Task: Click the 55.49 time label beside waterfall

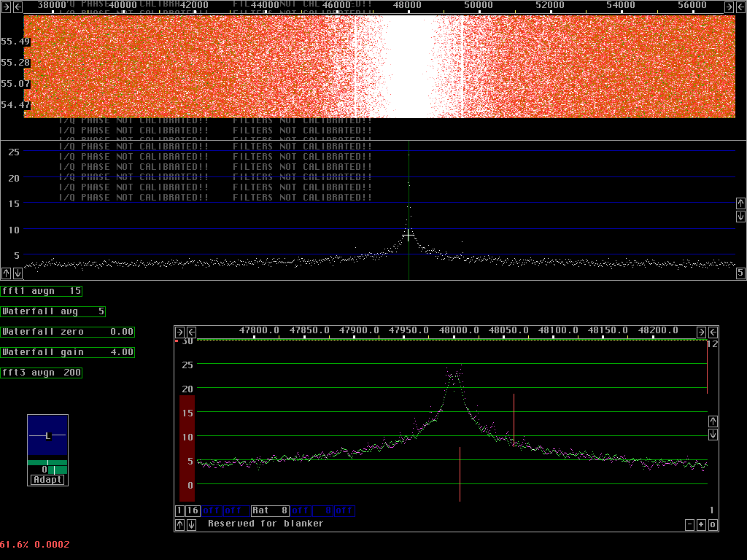Action: tap(16, 42)
